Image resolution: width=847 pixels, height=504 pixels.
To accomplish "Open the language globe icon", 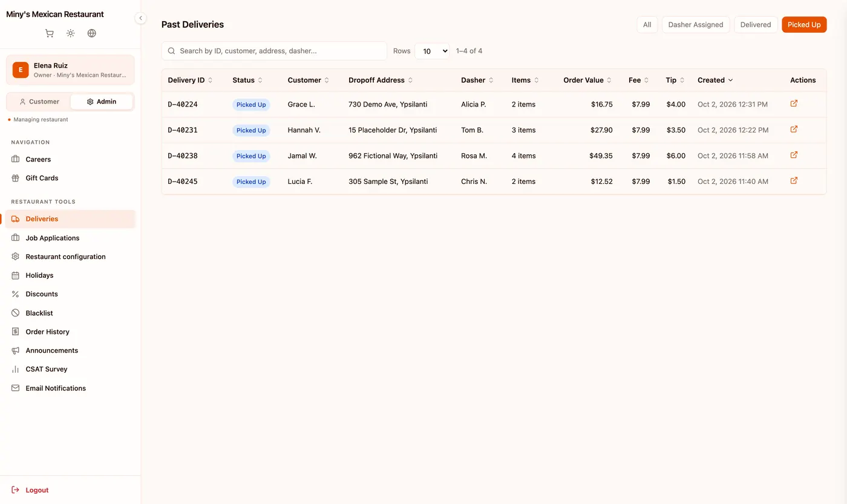I will (92, 33).
